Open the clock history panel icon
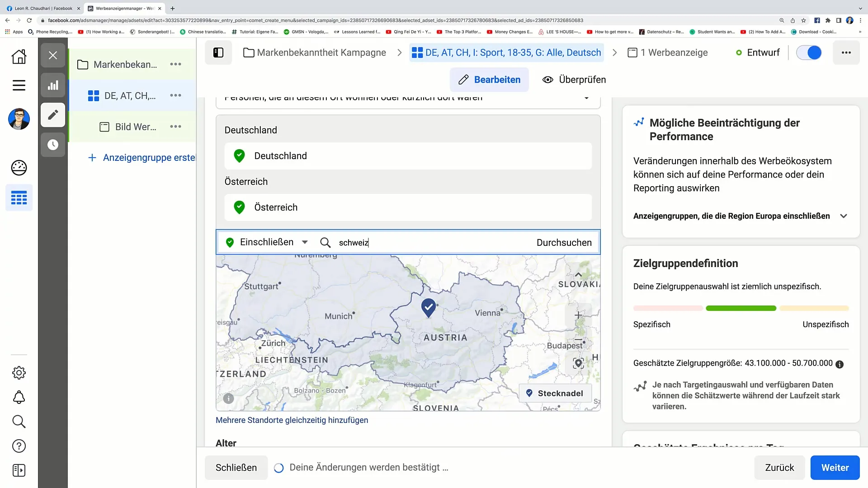 pos(53,145)
